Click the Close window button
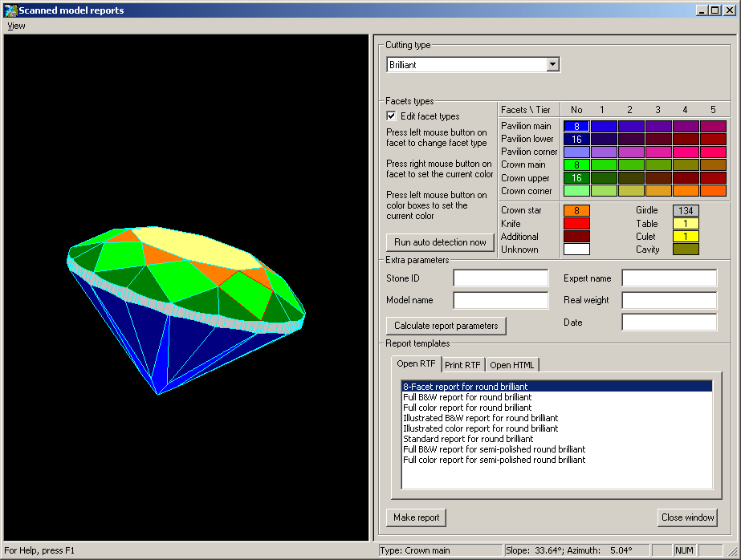 (x=687, y=517)
